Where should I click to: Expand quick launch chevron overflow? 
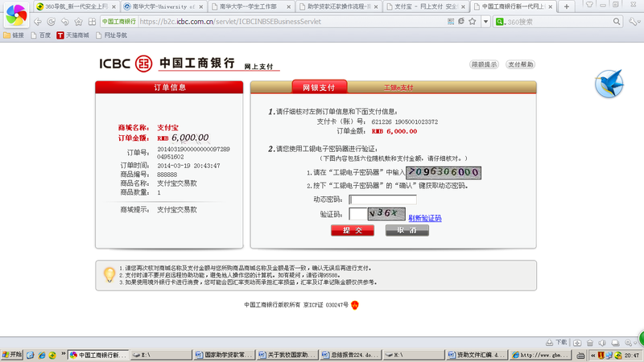tap(64, 353)
